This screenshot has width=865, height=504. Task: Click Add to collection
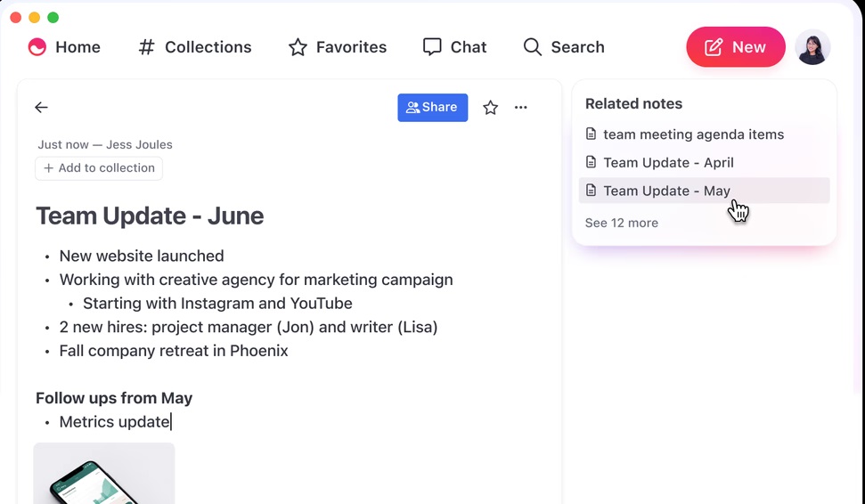tap(99, 168)
